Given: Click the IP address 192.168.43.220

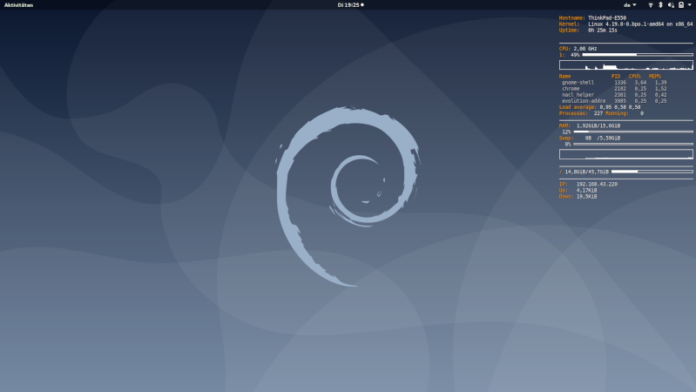Looking at the screenshot, I should pyautogui.click(x=597, y=184).
